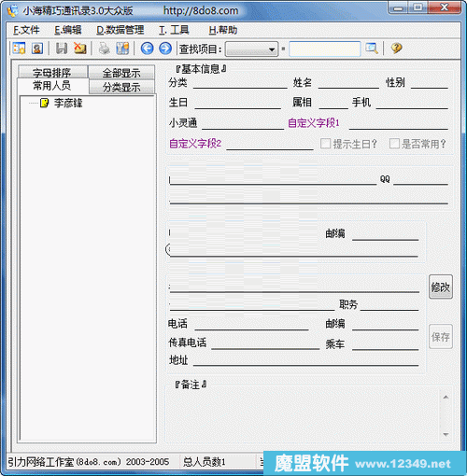Open the D.数据管理 menu
467x476 pixels.
(x=120, y=30)
